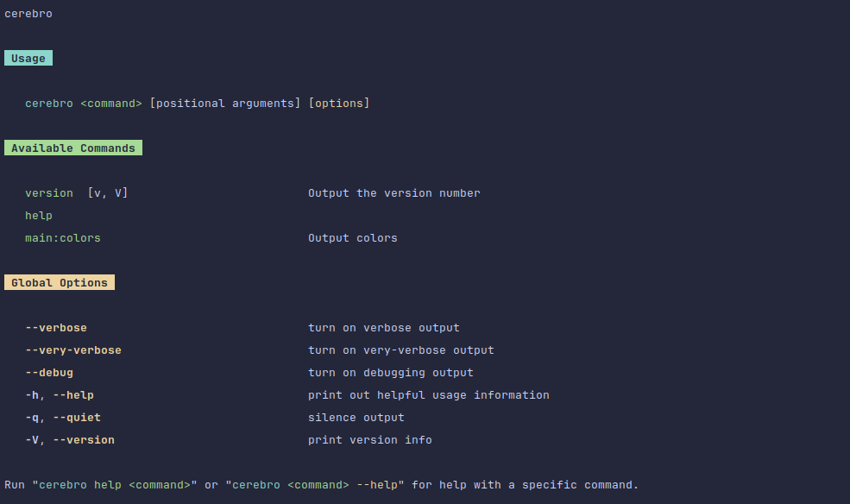The width and height of the screenshot is (850, 504).
Task: Click the 'print version info' description
Action: pos(370,440)
